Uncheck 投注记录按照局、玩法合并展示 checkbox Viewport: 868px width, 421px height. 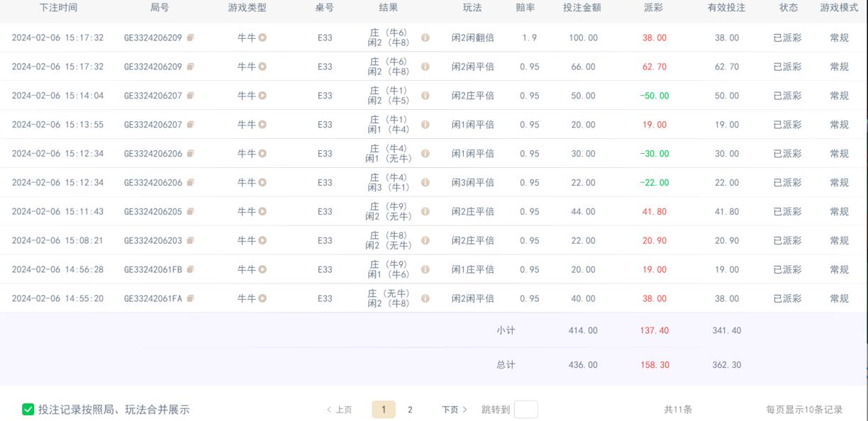pos(28,409)
